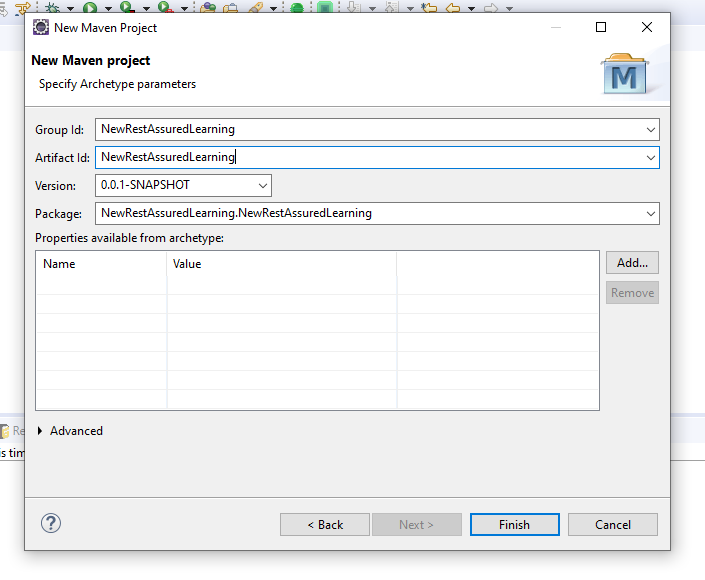
Task: Click the Value column header
Action: 282,264
